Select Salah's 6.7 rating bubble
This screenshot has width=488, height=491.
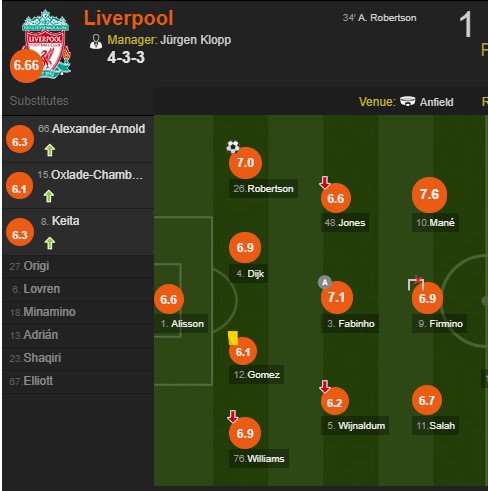(427, 400)
